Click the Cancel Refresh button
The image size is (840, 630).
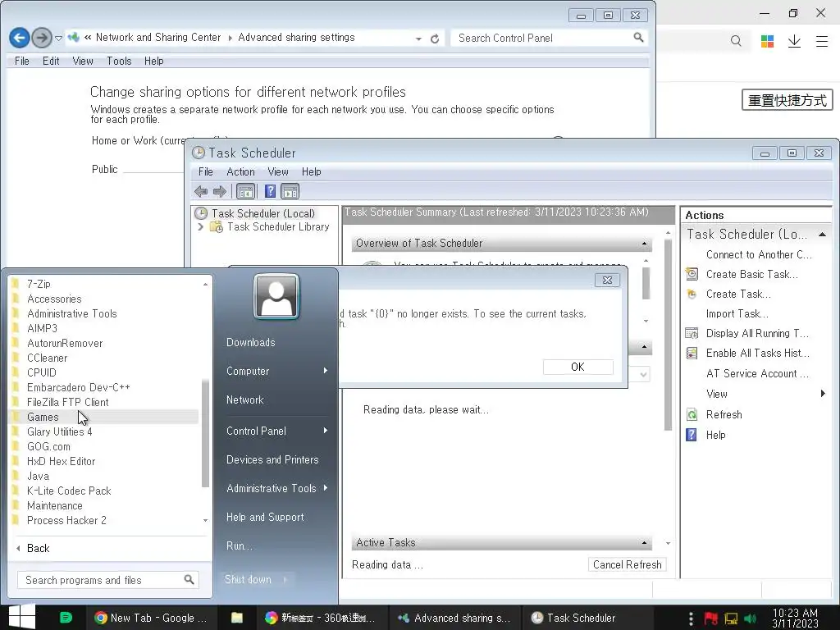point(627,564)
